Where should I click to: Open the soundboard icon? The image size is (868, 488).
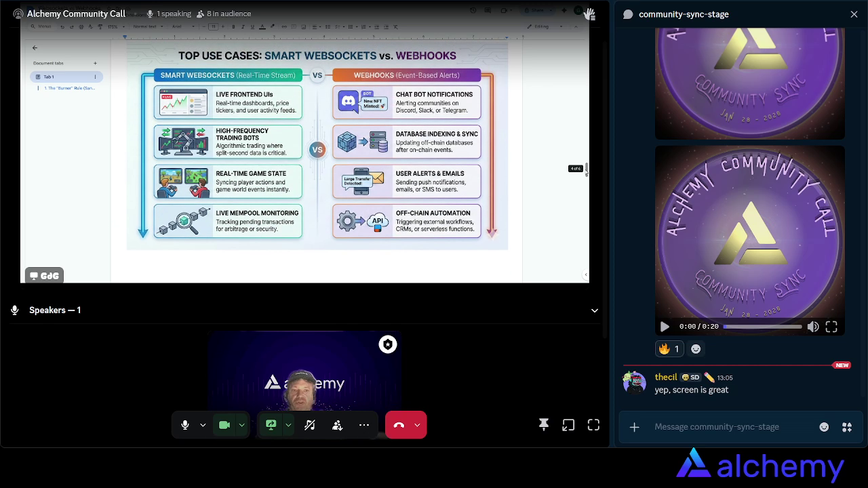coord(310,425)
